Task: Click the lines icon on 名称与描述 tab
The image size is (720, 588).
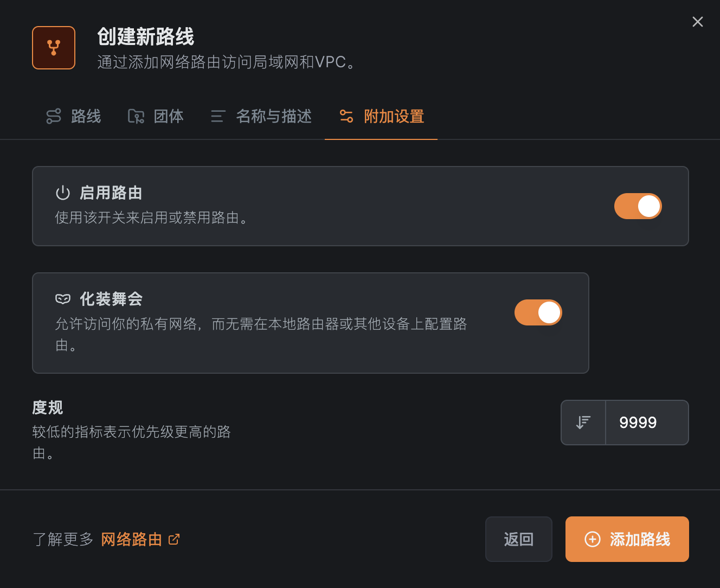Action: [218, 116]
